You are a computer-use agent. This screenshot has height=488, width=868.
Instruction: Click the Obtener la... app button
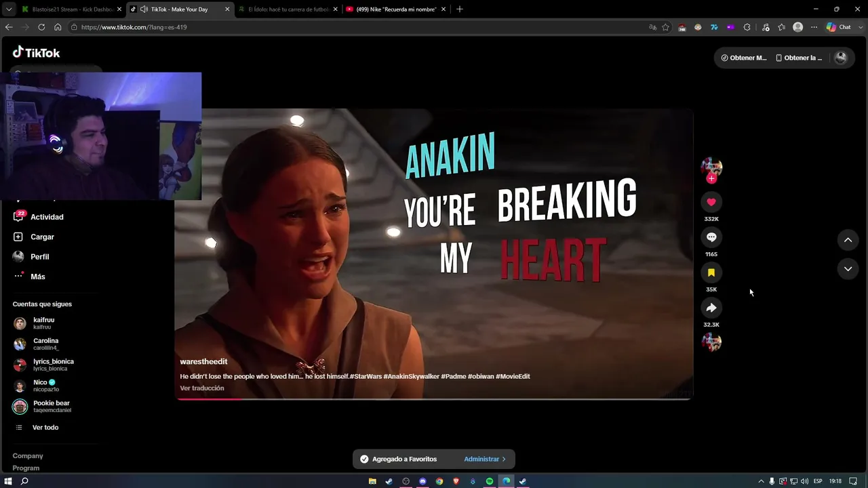click(799, 58)
